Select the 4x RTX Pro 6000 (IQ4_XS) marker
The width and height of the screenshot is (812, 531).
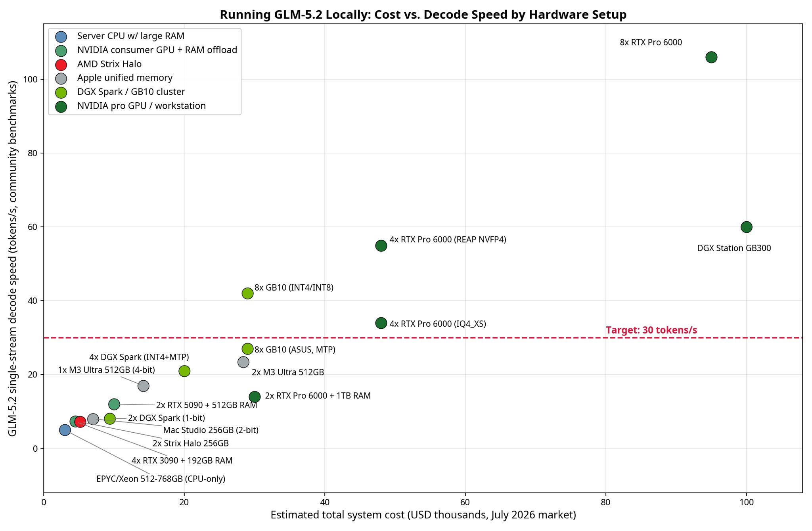381,323
